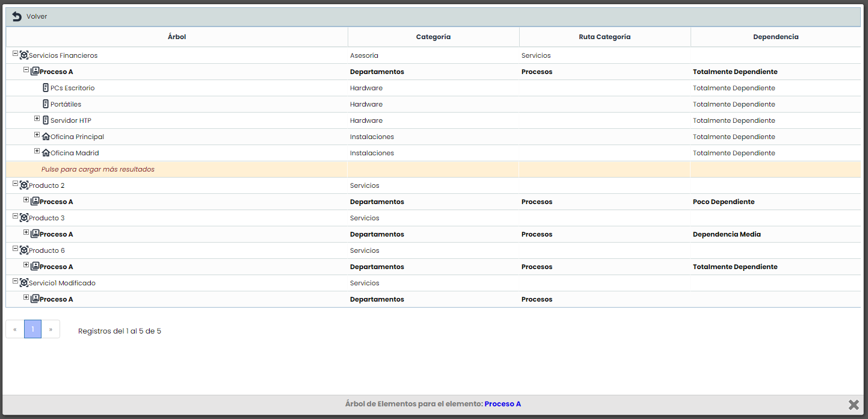The width and height of the screenshot is (868, 419).
Task: Expand the Oficina Madrid node
Action: [x=37, y=151]
